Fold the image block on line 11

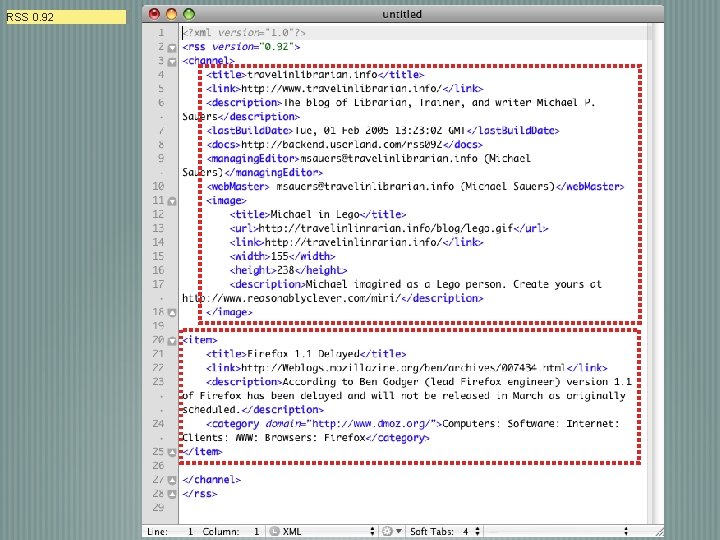pyautogui.click(x=172, y=200)
